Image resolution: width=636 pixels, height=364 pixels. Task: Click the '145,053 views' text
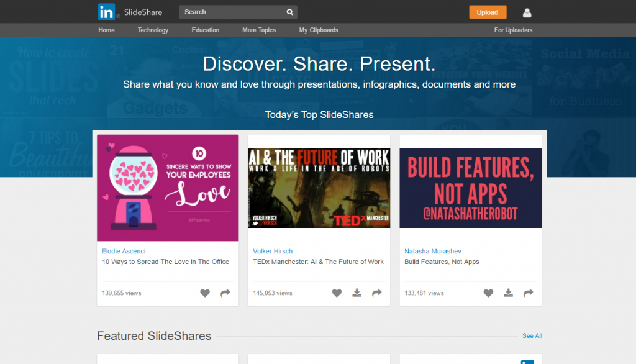point(273,293)
